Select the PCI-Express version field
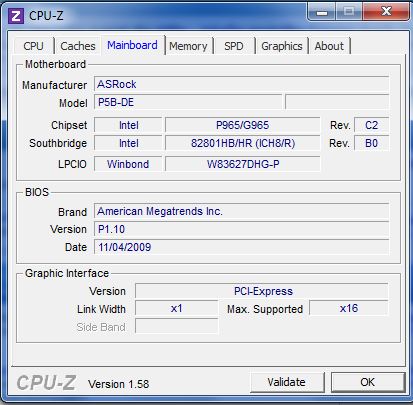 pos(262,291)
